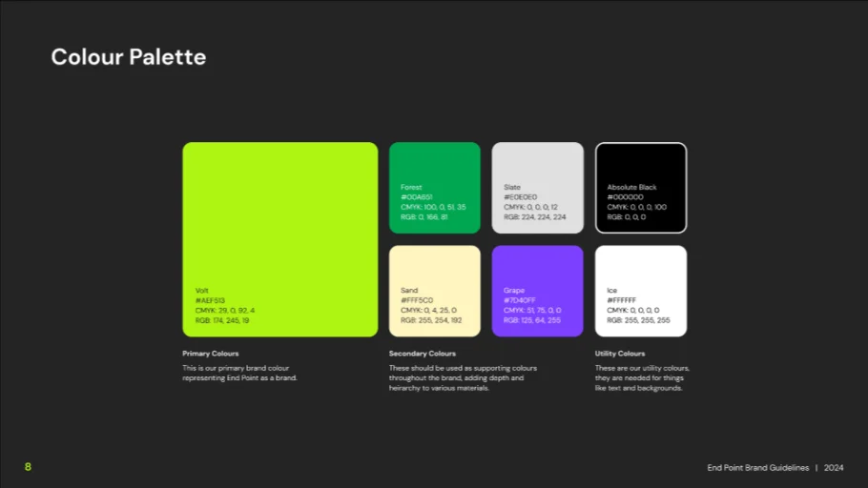Select the Sand cream swatch
868x488 pixels.
point(435,291)
